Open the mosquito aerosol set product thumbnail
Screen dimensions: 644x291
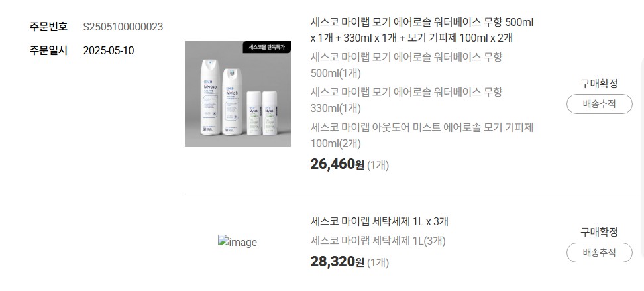click(x=238, y=94)
